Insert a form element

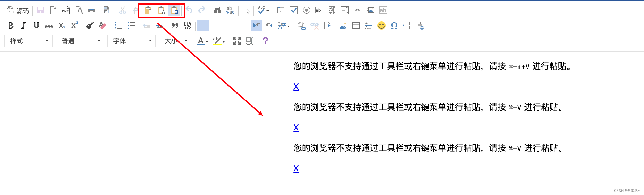(x=281, y=10)
